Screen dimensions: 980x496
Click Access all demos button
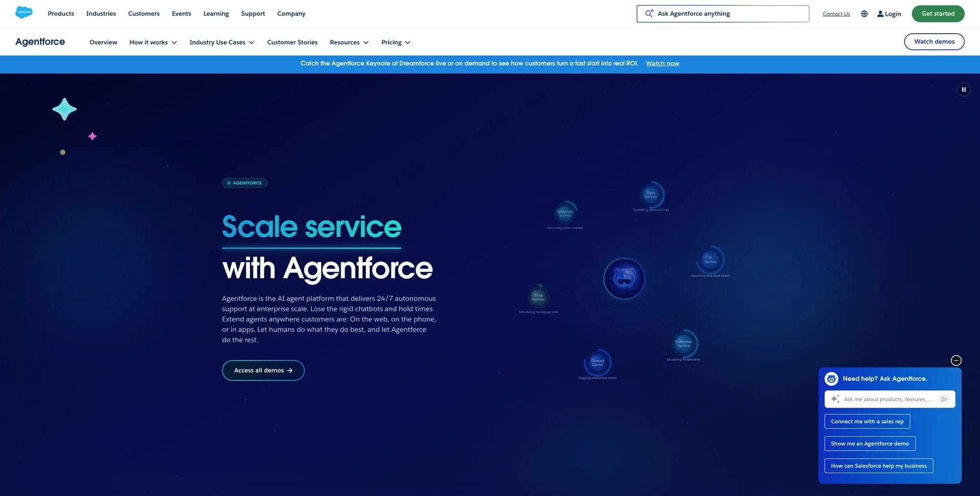point(263,370)
